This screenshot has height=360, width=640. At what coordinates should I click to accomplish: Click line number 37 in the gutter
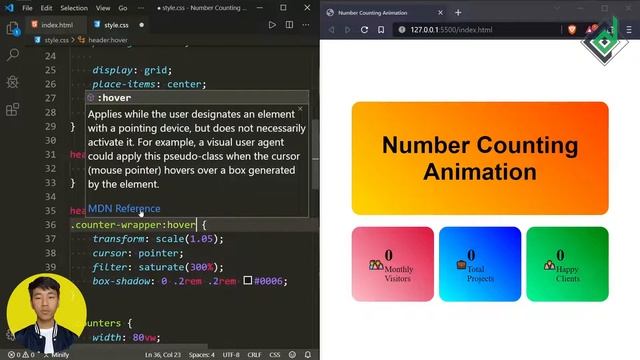pyautogui.click(x=50, y=239)
